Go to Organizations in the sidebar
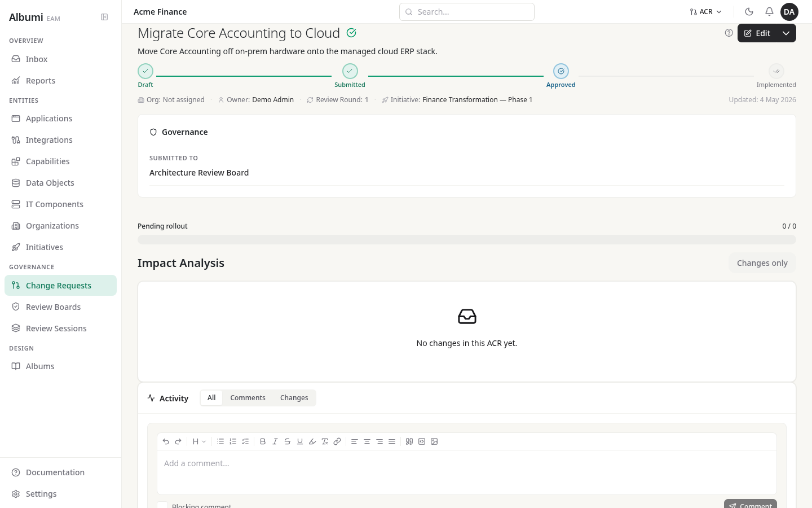 (60, 226)
